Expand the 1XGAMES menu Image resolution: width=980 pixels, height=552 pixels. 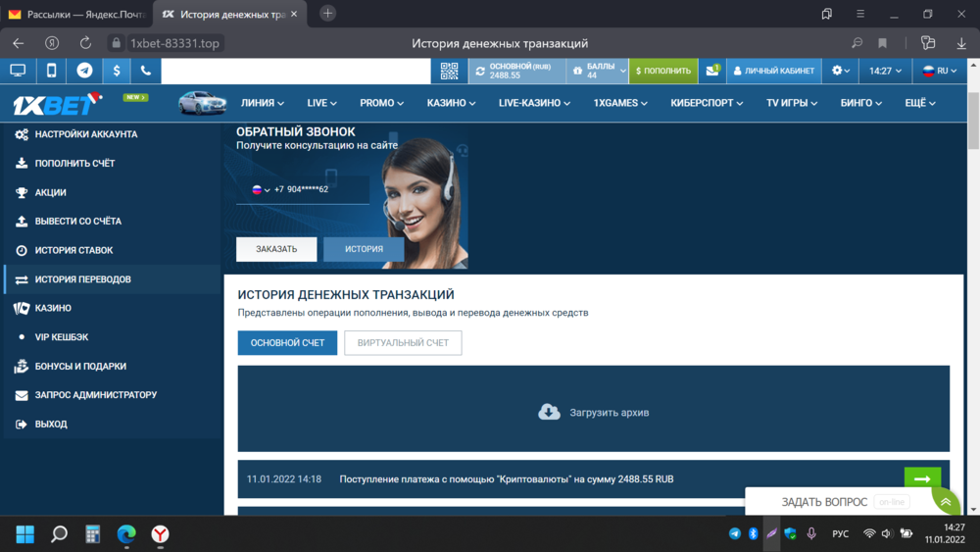click(x=620, y=103)
